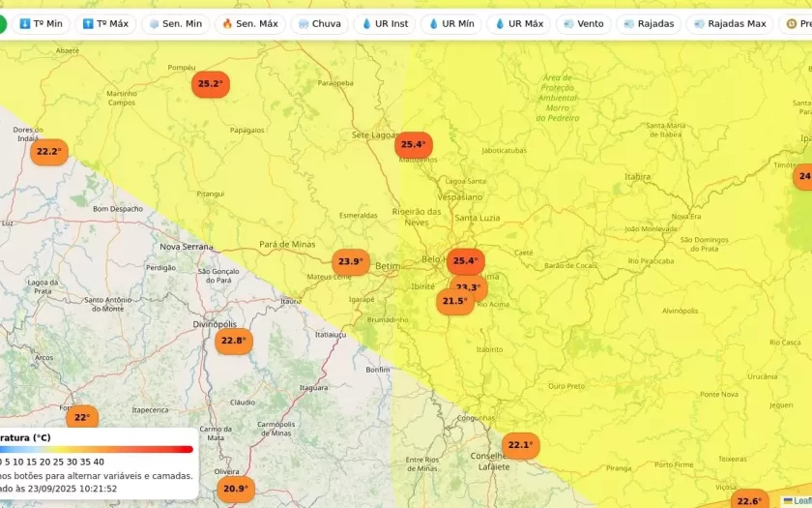
Task: Click the 22.1° marker near Conselheiro Lafaiete
Action: (520, 445)
